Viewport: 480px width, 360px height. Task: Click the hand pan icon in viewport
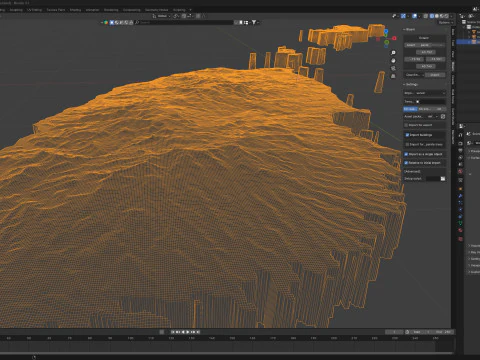(393, 60)
